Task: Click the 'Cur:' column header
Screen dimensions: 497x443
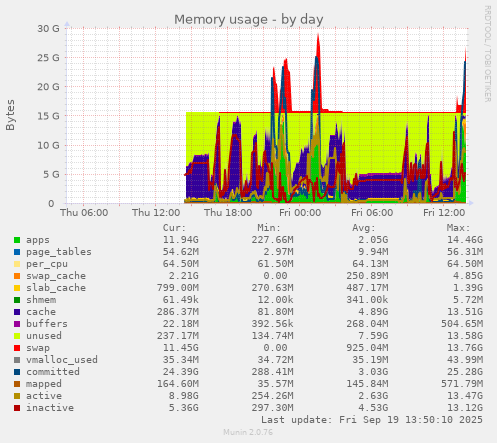Action: click(174, 228)
